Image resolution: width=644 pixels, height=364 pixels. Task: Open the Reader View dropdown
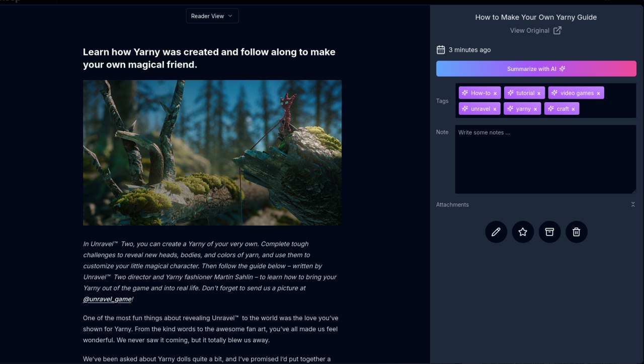[x=212, y=16]
